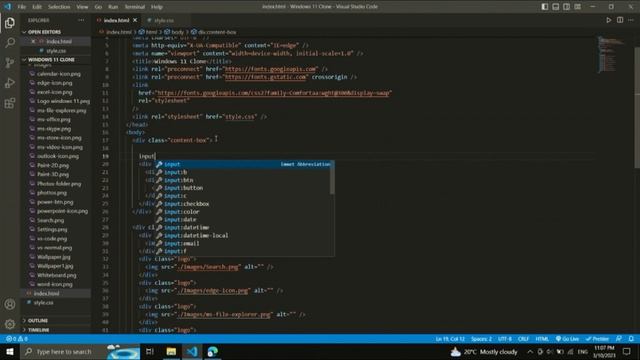Open the Help menu
Image resolution: width=640 pixels, height=360 pixels.
point(157,7)
